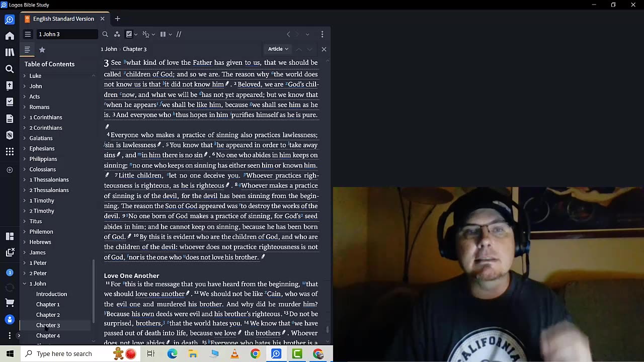Viewport: 644px width, 362px height.
Task: Open the panel three-dot options menu
Action: (322, 34)
